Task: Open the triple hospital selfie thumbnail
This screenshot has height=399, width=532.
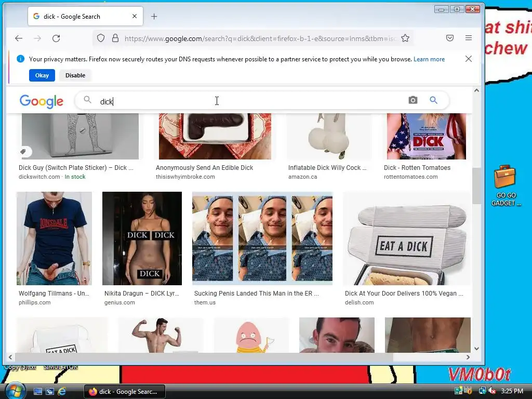Action: (262, 238)
